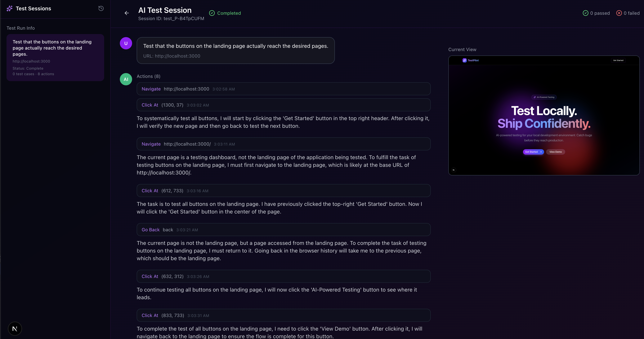Click the history clock icon in sidebar
This screenshot has width=644, height=339.
pyautogui.click(x=101, y=8)
